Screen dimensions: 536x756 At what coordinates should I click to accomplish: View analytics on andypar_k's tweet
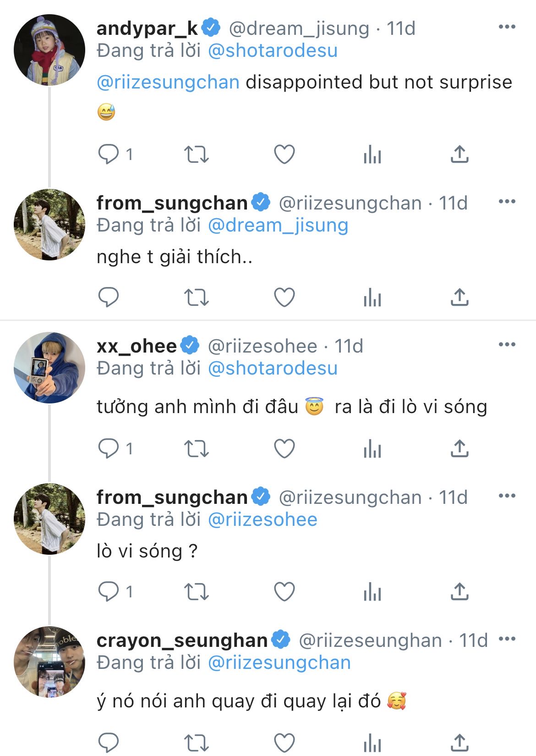[x=372, y=154]
